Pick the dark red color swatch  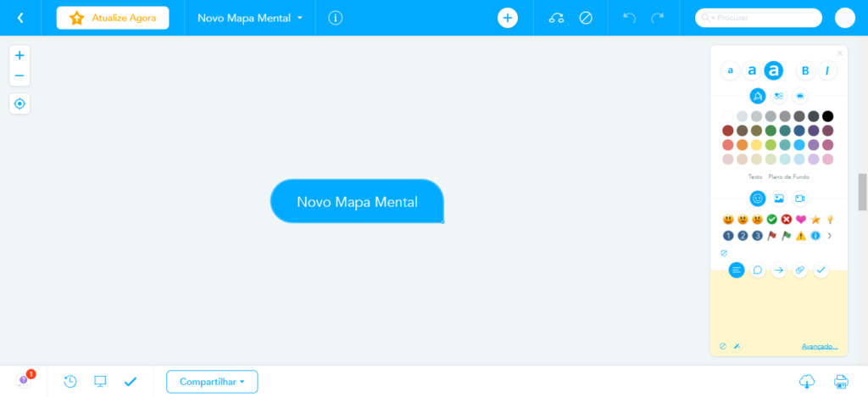[728, 131]
